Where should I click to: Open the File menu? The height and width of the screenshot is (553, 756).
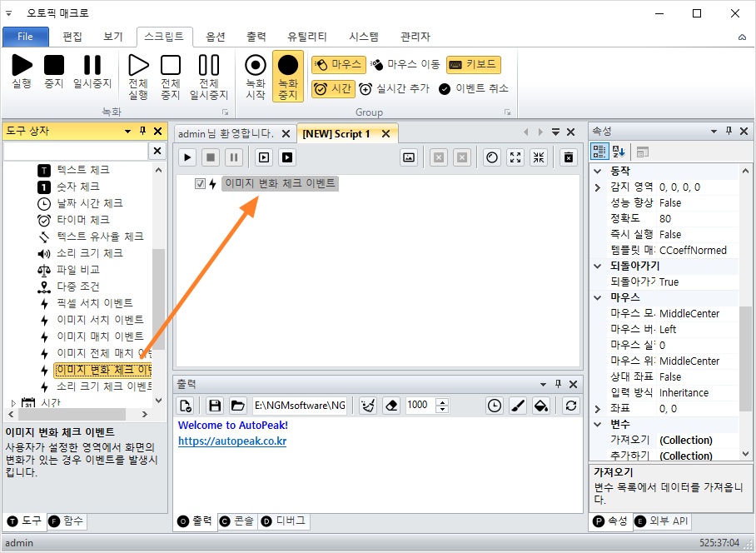click(x=26, y=37)
